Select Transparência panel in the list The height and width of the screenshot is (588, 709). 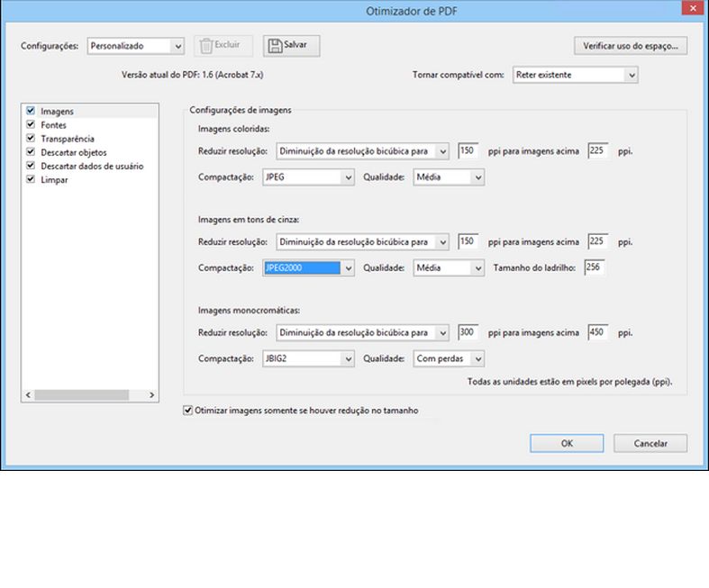(x=68, y=139)
